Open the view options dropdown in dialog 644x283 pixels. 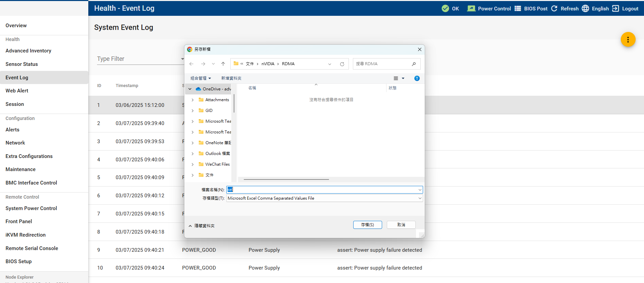(403, 78)
